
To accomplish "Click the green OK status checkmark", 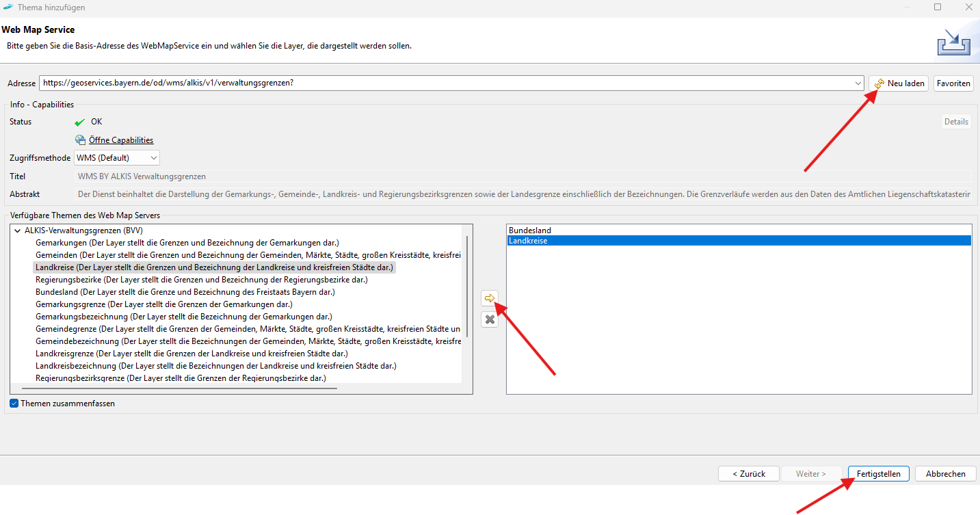I will pos(80,122).
